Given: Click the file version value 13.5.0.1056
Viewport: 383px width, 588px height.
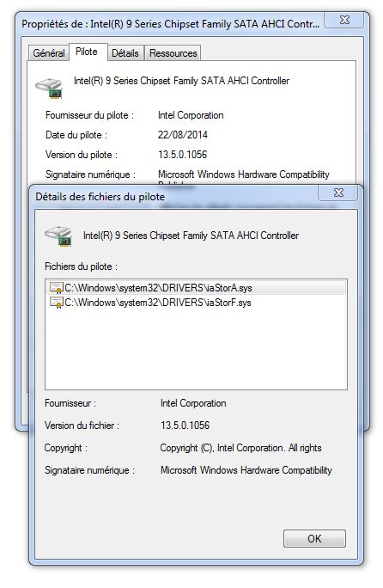Looking at the screenshot, I should coord(185,426).
